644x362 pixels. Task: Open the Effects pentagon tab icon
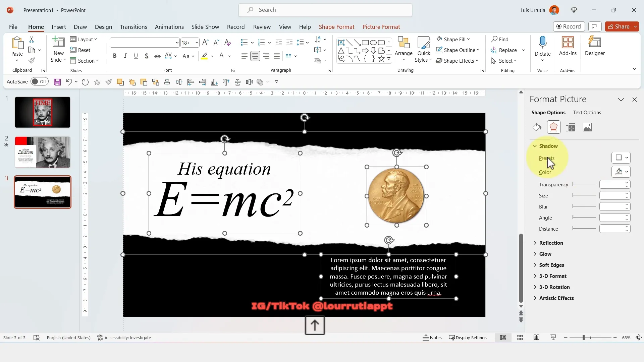point(553,127)
